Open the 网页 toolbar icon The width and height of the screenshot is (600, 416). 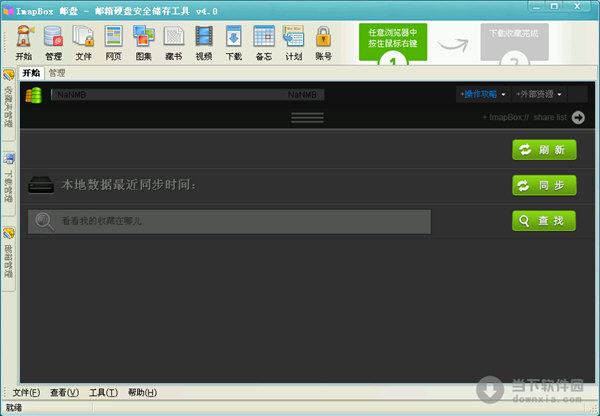click(113, 42)
